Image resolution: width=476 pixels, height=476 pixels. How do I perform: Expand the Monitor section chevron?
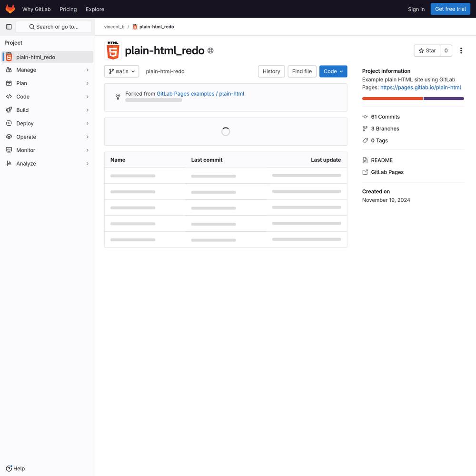pos(87,150)
